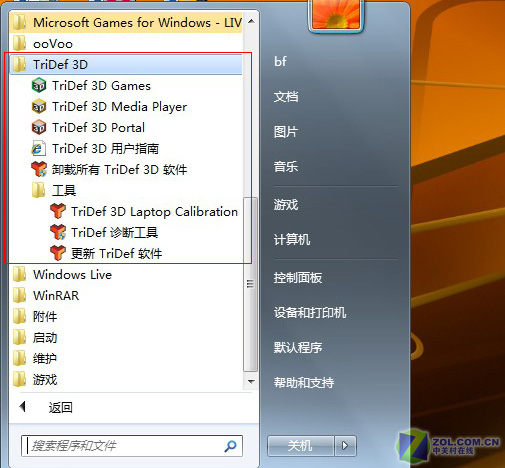This screenshot has width=505, height=468.
Task: Select 更新 TriDef 软件
Action: click(x=116, y=253)
